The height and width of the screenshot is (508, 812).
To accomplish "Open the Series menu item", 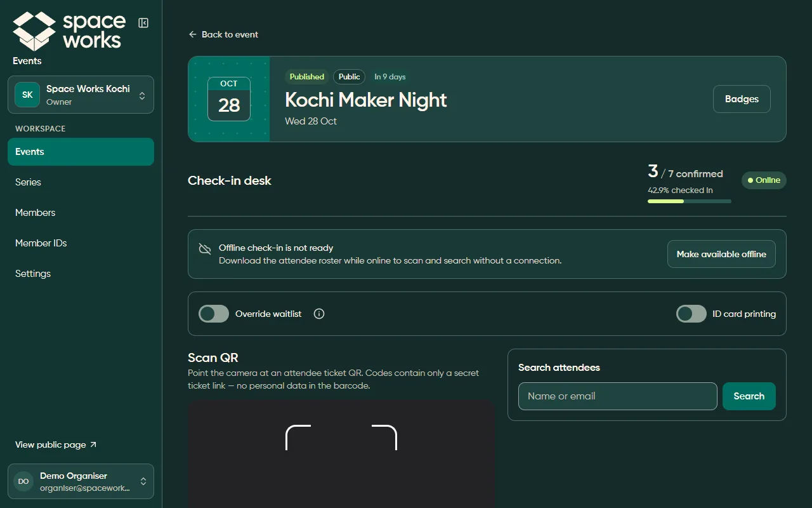I will pyautogui.click(x=81, y=182).
